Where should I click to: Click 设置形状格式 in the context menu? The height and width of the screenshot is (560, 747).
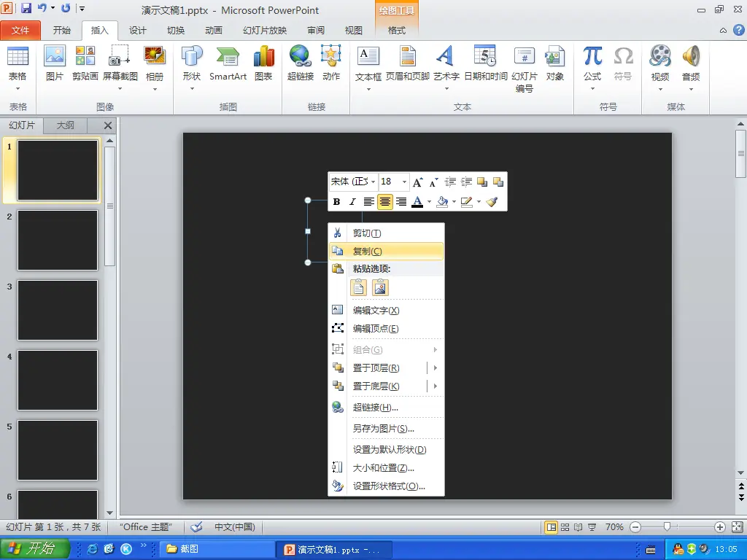(x=388, y=486)
